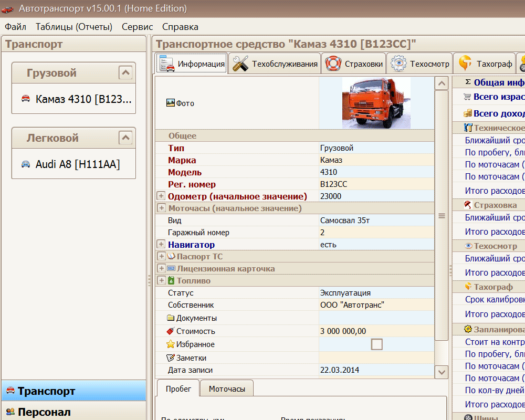
Task: Click the wrench and screwdriver Техобслуживания icon
Action: tap(240, 64)
